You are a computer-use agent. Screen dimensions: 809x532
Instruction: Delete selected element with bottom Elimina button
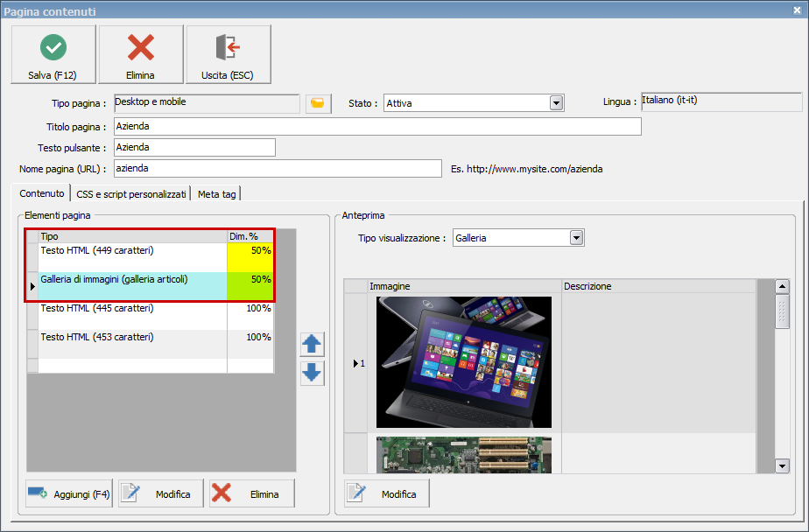click(x=252, y=493)
